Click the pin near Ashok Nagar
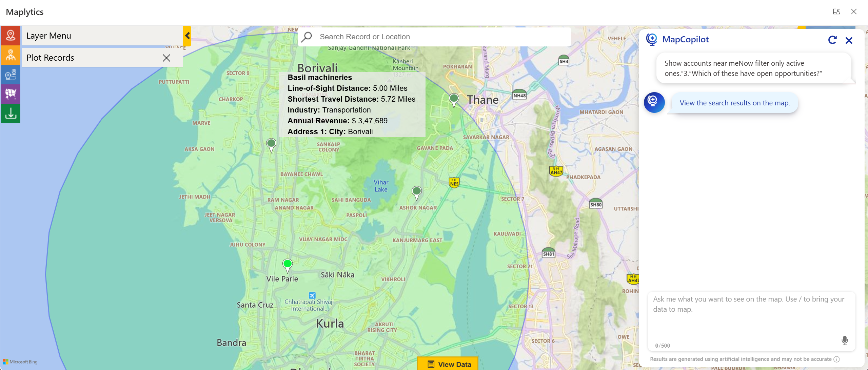This screenshot has height=370, width=868. pos(417,192)
